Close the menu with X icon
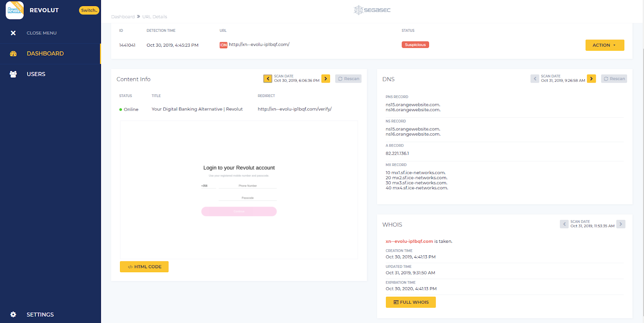 (13, 33)
